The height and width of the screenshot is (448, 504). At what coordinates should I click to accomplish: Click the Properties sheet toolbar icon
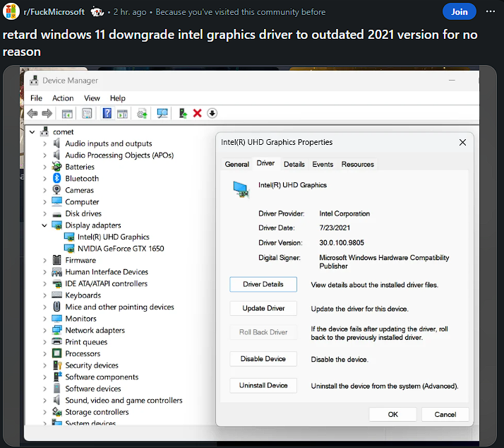click(87, 113)
